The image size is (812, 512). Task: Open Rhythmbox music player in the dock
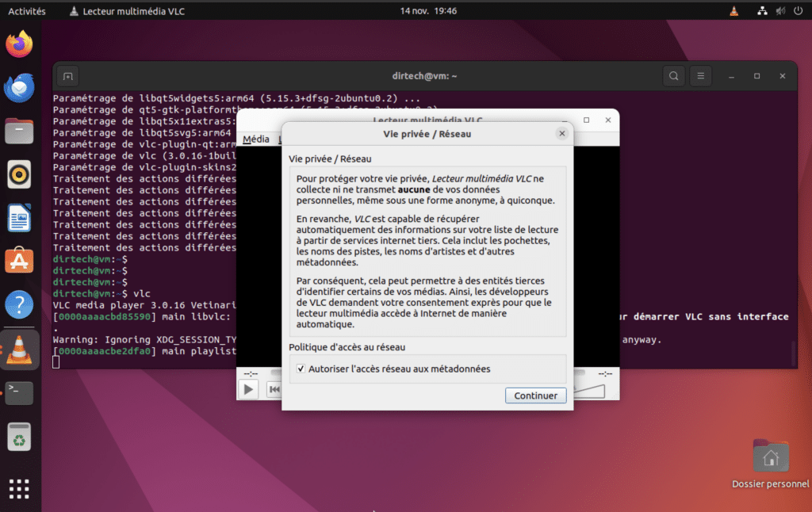(x=19, y=174)
